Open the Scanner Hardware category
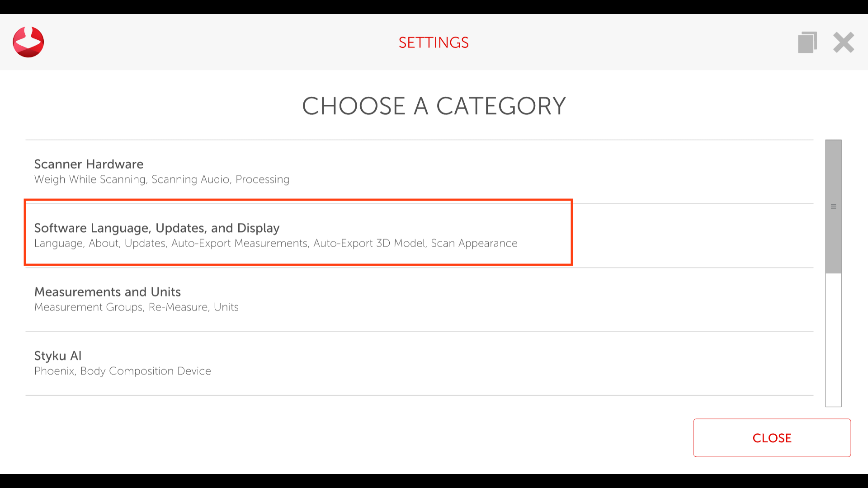The width and height of the screenshot is (868, 488). [89, 164]
